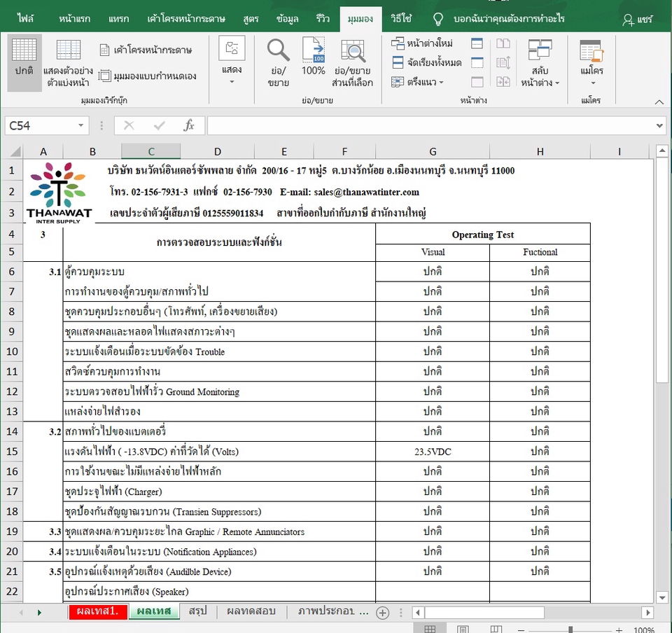
Task: Click cell containing 23.5VDC
Action: pyautogui.click(x=433, y=452)
